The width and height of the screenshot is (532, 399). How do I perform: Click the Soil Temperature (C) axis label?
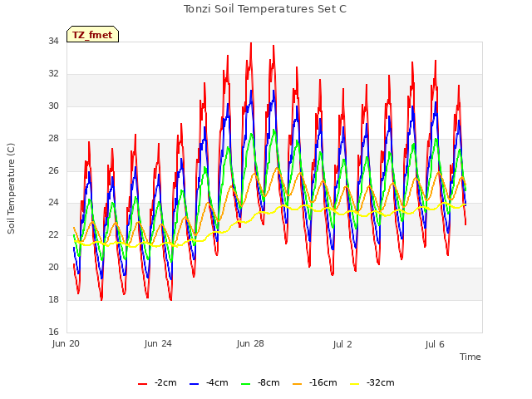pos(11,189)
